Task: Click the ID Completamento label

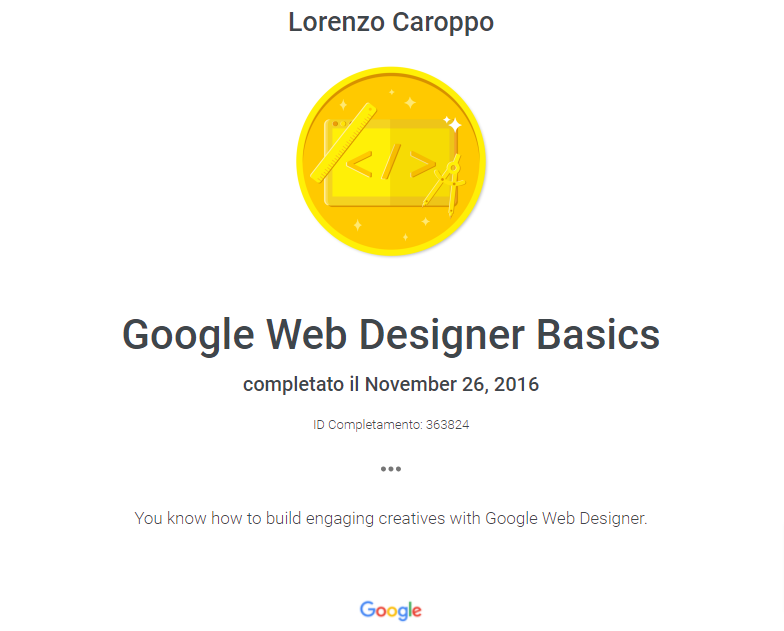Action: (367, 424)
